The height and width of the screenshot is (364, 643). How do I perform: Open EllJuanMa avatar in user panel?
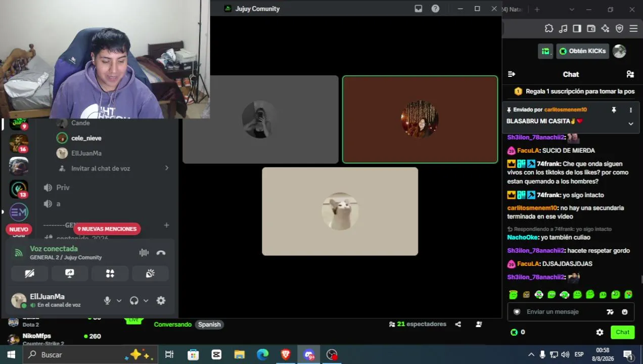[x=19, y=300]
